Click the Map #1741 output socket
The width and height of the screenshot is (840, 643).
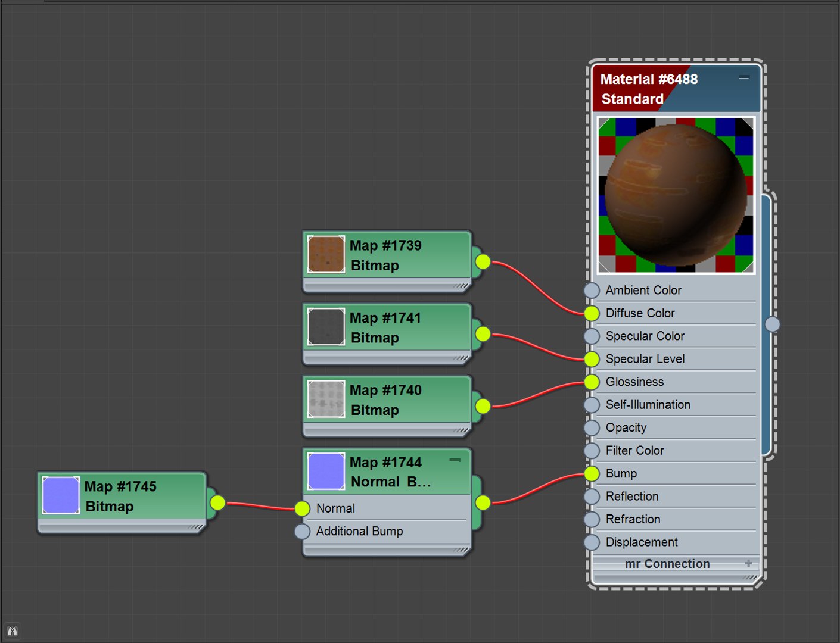pos(483,334)
